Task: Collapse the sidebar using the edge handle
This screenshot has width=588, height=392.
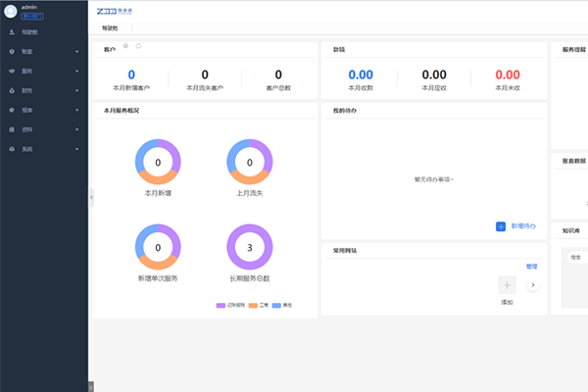Action: click(x=91, y=197)
